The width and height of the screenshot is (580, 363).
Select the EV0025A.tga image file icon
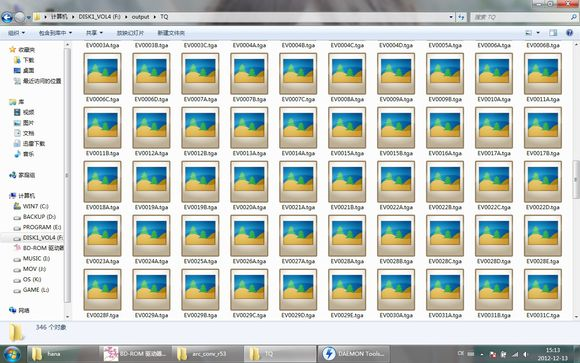coord(200,236)
